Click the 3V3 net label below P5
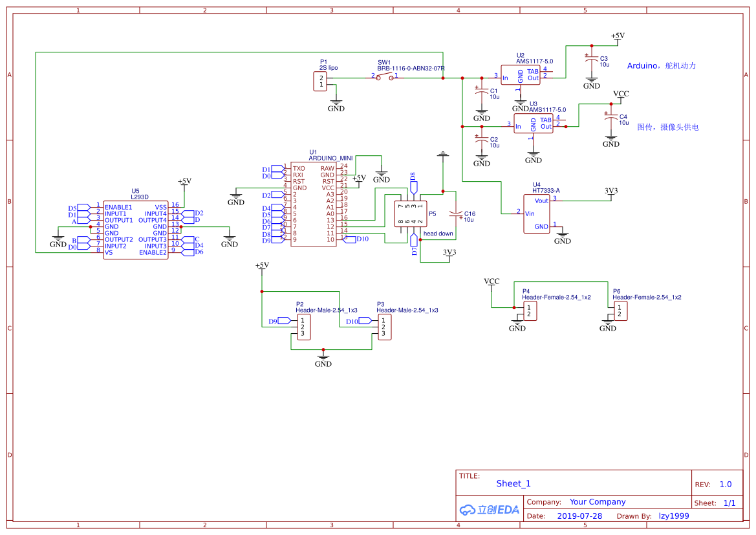 pos(449,254)
